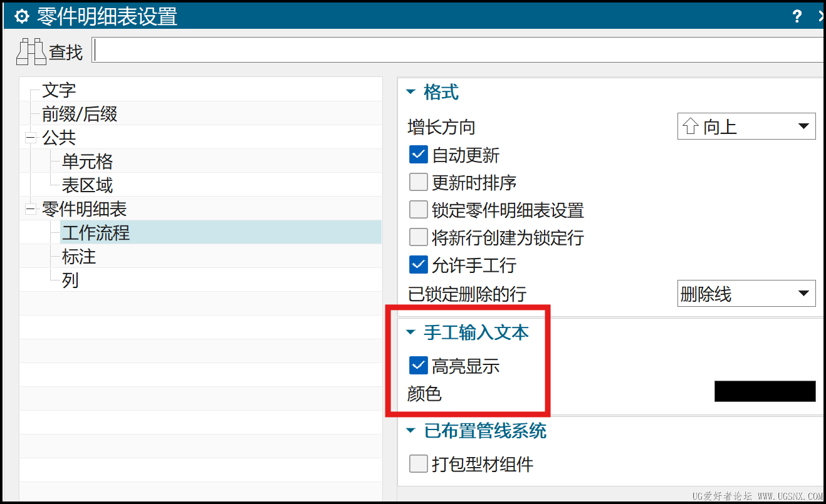Viewport: 826px width, 504px height.
Task: Select the 前缀/后缀 tree item
Action: point(80,114)
